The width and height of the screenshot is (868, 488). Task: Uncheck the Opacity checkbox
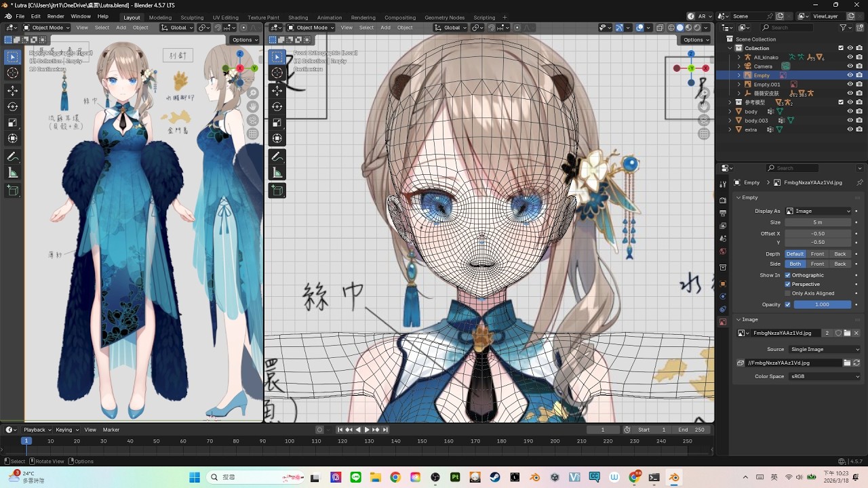pyautogui.click(x=787, y=305)
